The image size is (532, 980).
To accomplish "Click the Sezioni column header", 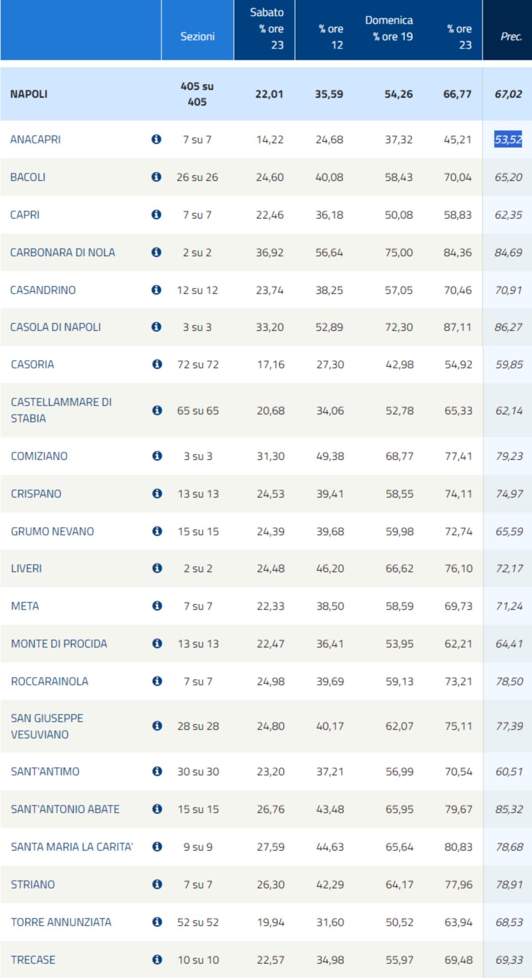I will (197, 36).
